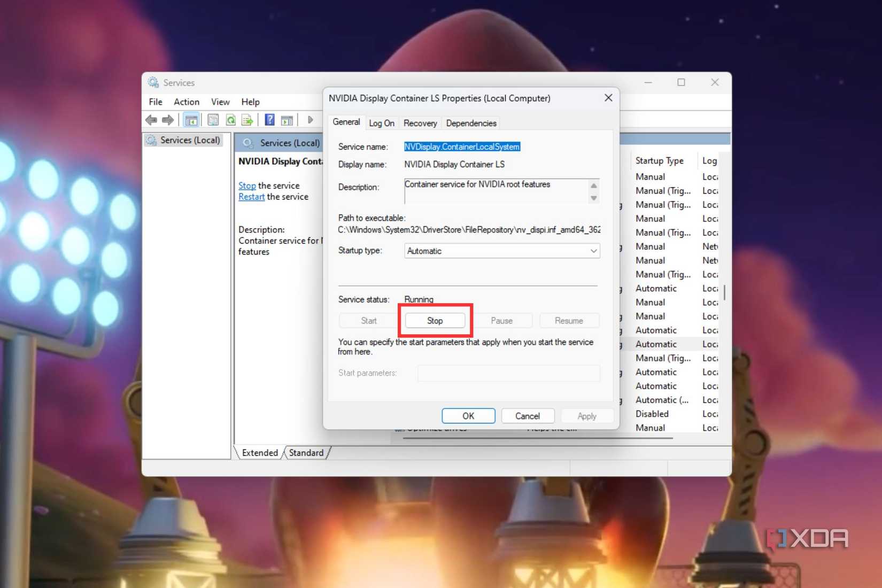Screen dimensions: 882x588
Task: Click the Apply button
Action: pyautogui.click(x=586, y=415)
